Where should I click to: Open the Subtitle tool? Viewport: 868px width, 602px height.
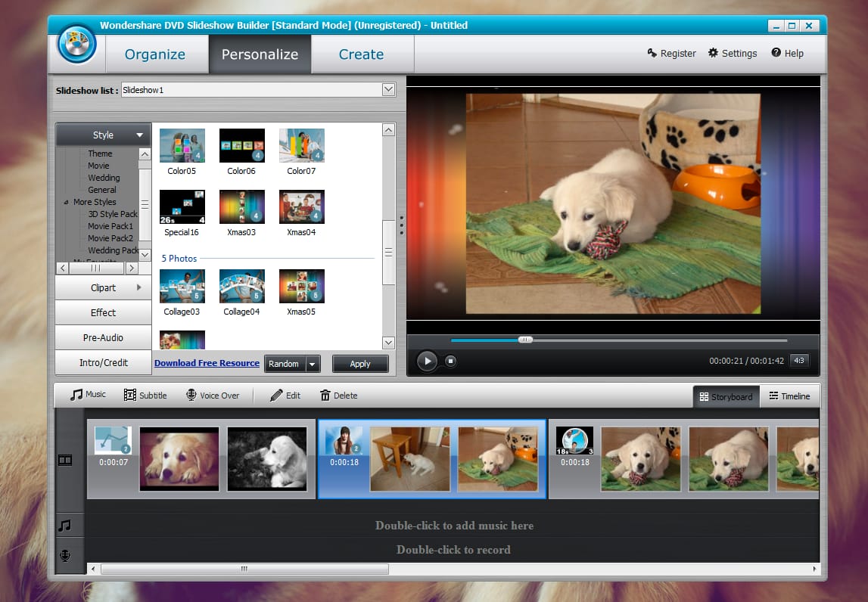point(145,395)
